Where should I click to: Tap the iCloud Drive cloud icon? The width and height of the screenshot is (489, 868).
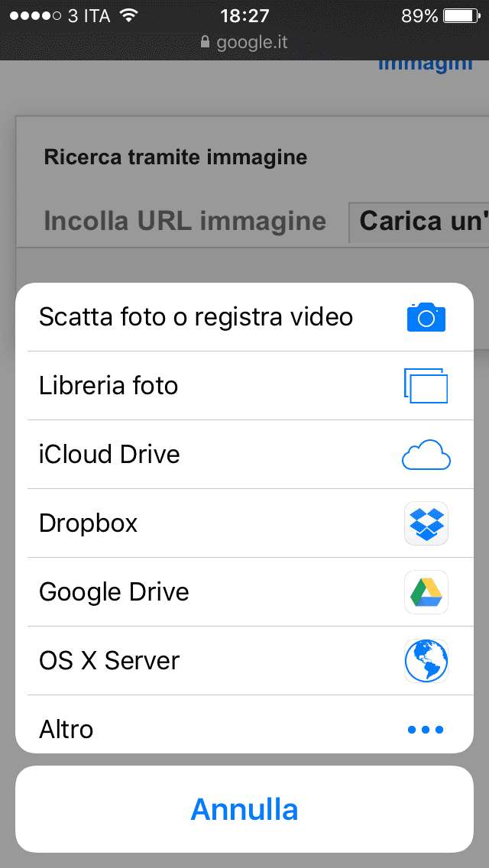[x=426, y=455]
